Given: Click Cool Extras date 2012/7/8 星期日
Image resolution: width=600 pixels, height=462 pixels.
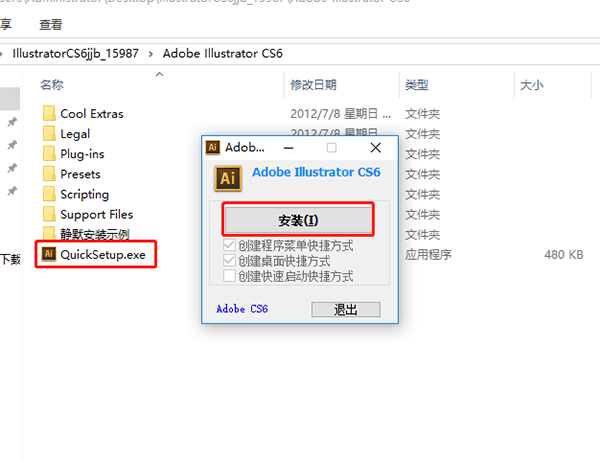Looking at the screenshot, I should coord(341,114).
